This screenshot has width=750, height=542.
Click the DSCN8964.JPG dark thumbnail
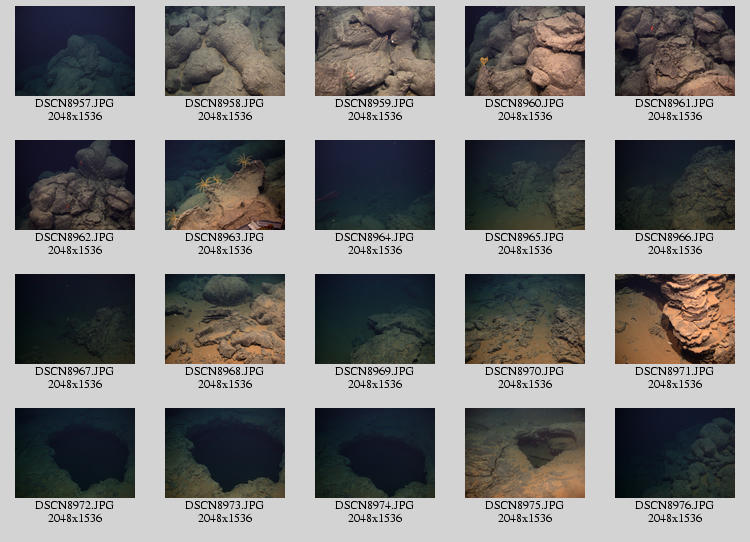[x=375, y=185]
